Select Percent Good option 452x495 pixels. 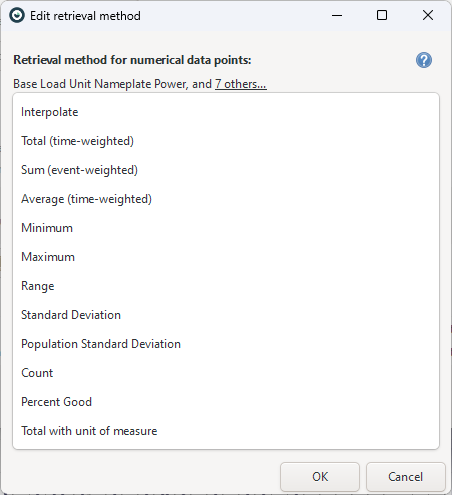point(226,402)
